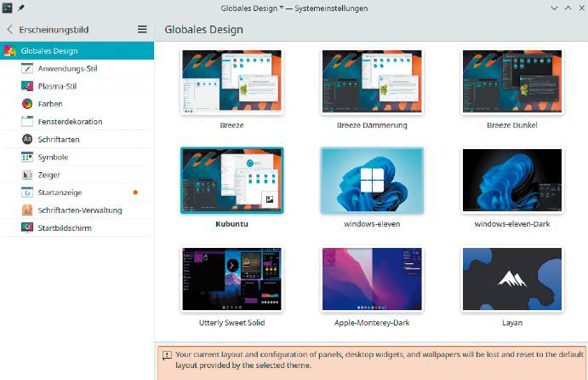The width and height of the screenshot is (588, 380).
Task: Click the Startanzeige icon
Action: pyautogui.click(x=27, y=193)
